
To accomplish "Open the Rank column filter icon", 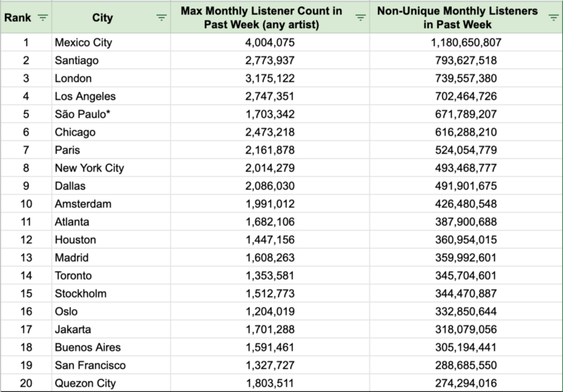I will point(43,18).
